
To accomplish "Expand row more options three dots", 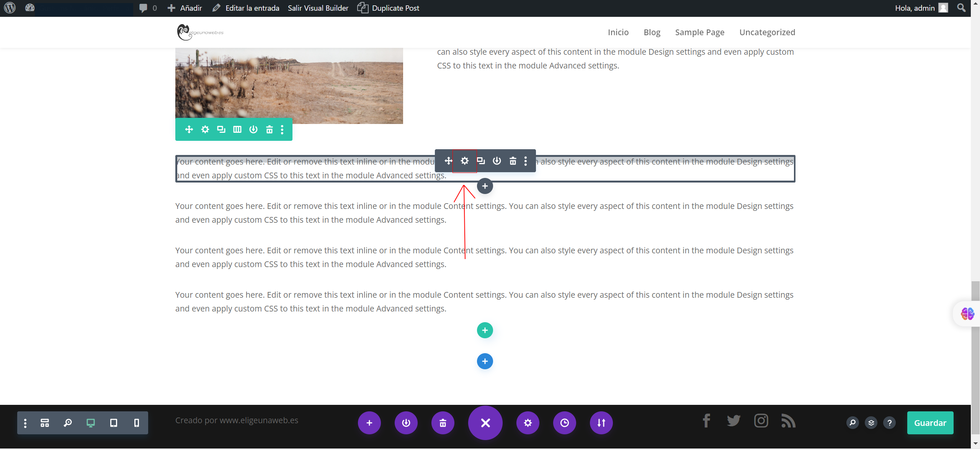I will tap(282, 130).
